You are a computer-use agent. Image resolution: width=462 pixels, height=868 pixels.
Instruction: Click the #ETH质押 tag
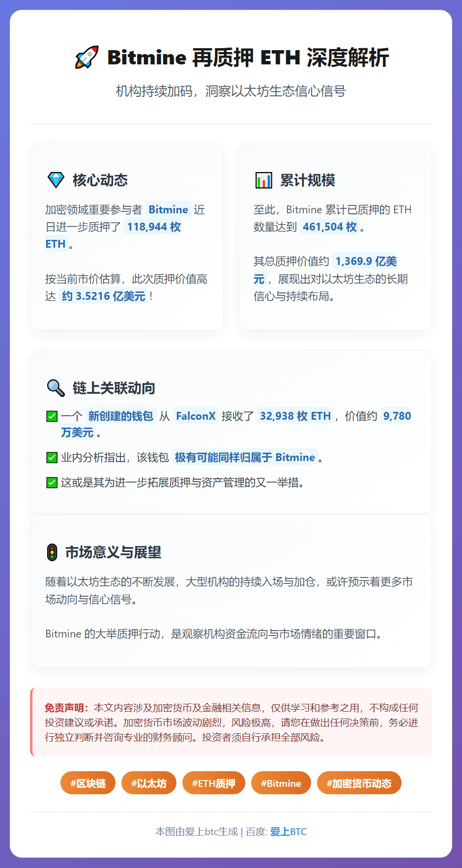(214, 783)
